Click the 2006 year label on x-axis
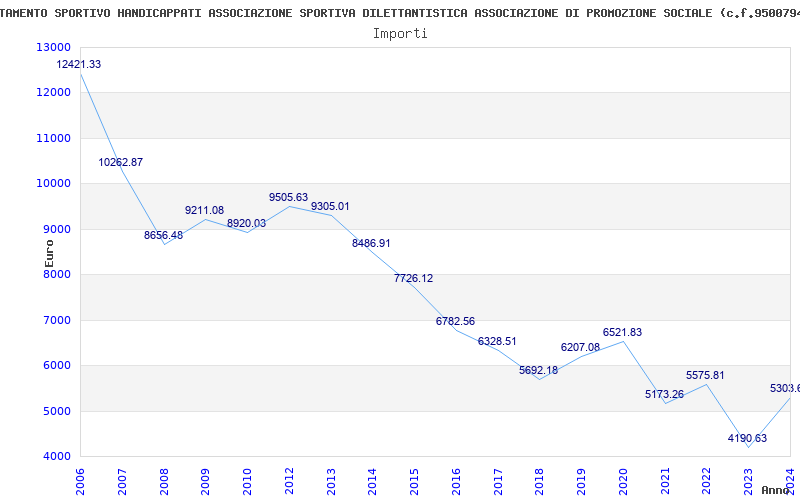 coord(80,482)
